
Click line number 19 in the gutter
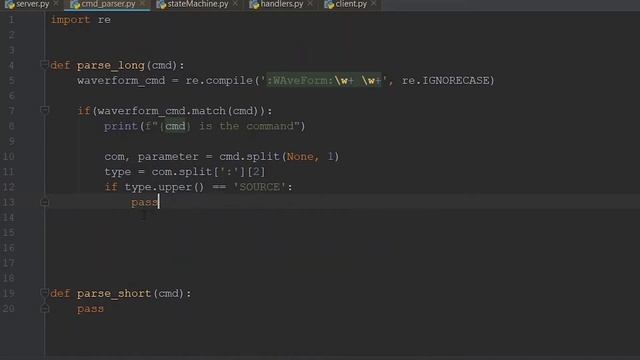pos(9,293)
